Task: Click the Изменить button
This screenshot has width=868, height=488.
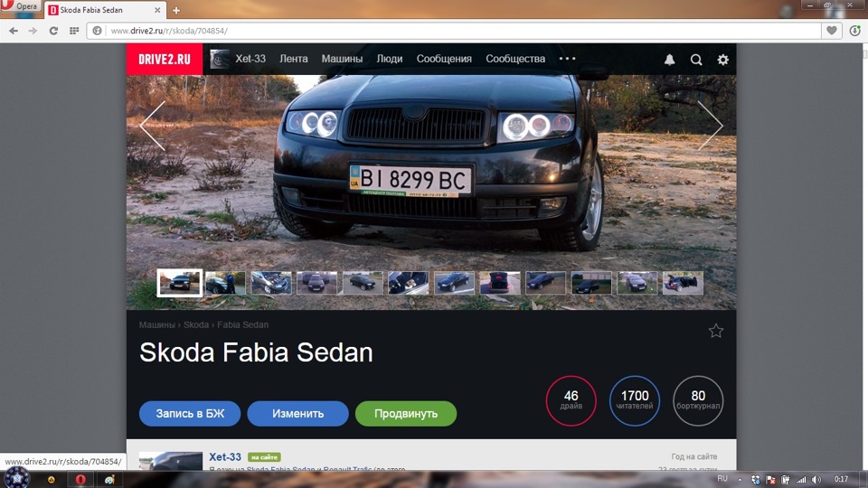Action: point(297,413)
